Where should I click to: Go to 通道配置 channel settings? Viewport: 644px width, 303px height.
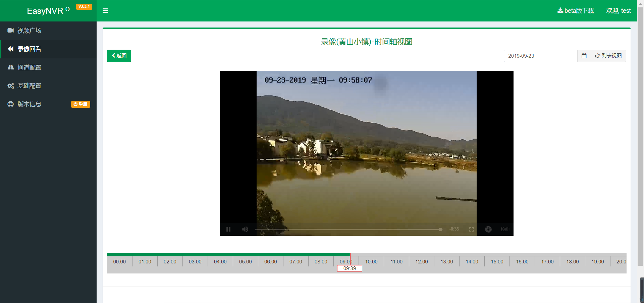pos(30,67)
